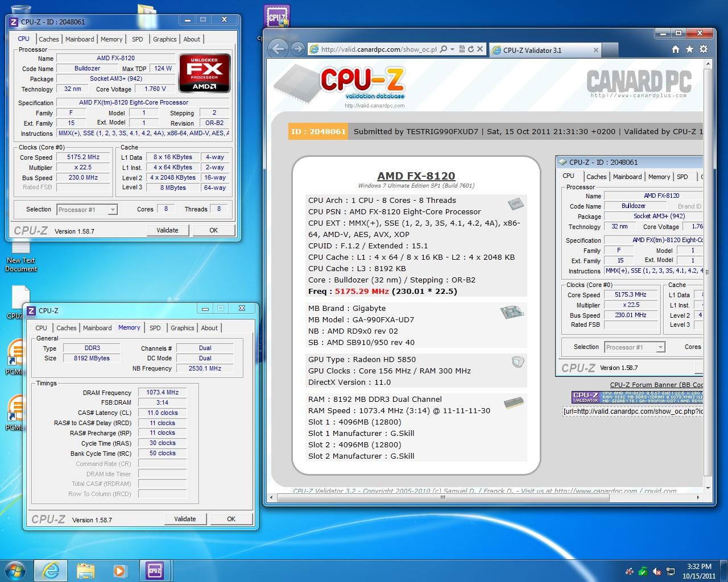728x582 pixels.
Task: Open SPD tab in Memory CPU-Z window
Action: pos(155,328)
